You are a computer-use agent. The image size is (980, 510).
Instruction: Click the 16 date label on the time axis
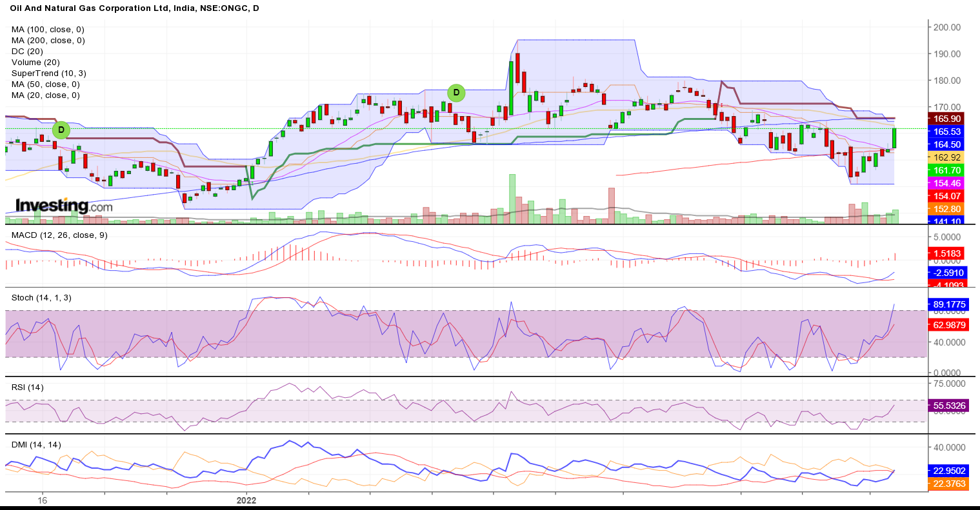click(x=43, y=500)
